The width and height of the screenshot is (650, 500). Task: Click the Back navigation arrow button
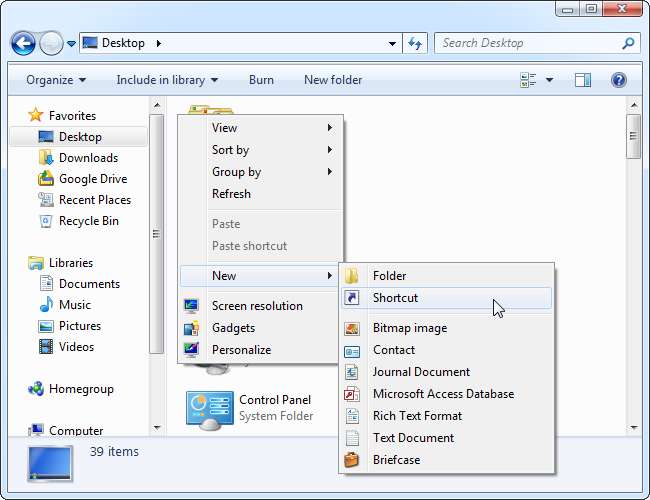(24, 43)
